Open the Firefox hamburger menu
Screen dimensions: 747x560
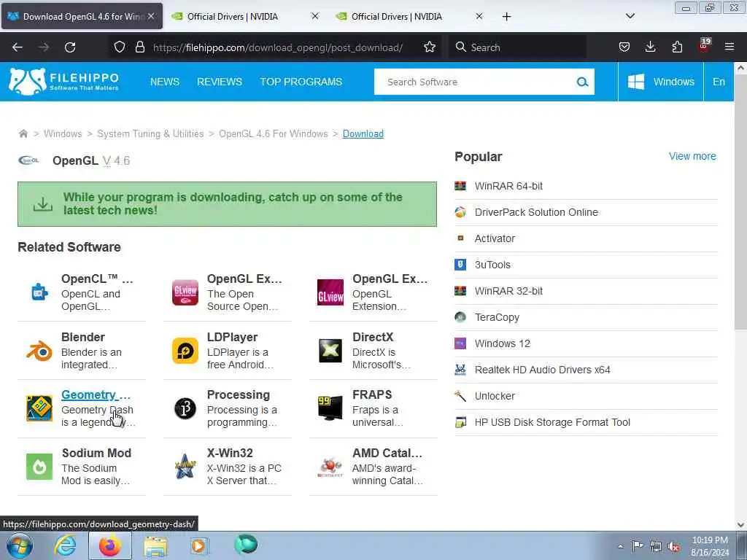pyautogui.click(x=729, y=47)
